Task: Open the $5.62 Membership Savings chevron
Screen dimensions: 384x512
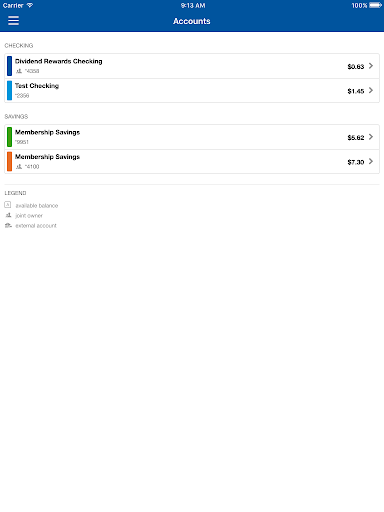Action: pos(371,137)
